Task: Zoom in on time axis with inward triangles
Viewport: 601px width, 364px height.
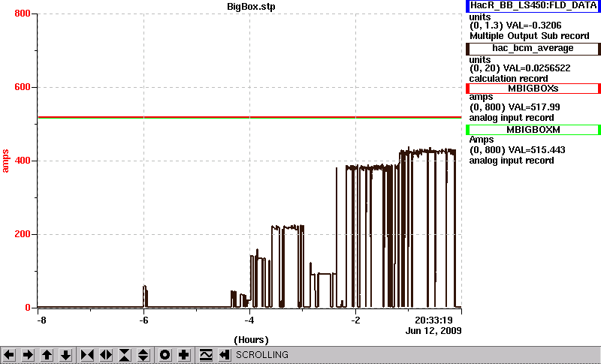Action: pos(87,355)
